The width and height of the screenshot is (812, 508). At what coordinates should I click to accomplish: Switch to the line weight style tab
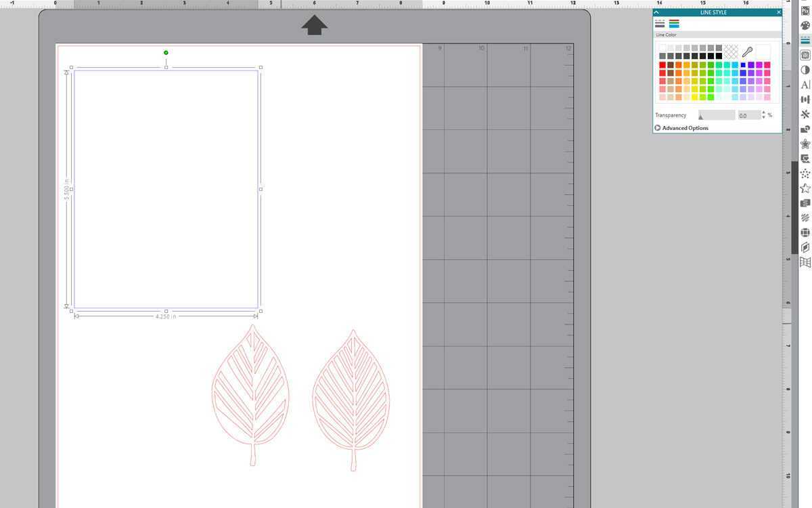[x=660, y=24]
